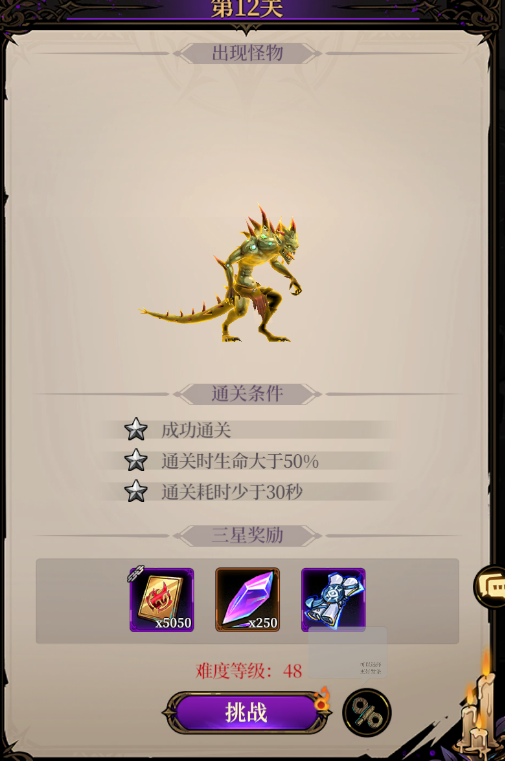Tap the flame icon on 挑战 button corner

[x=322, y=698]
